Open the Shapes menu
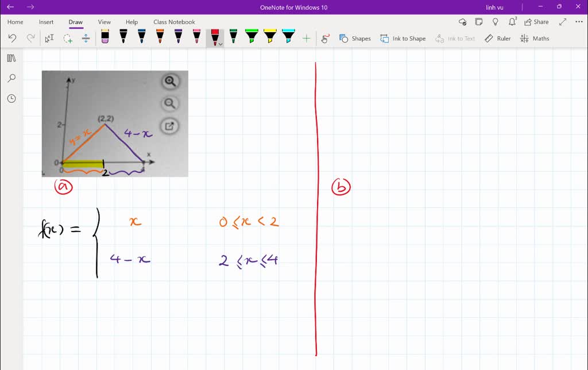This screenshot has width=588, height=370. point(355,38)
